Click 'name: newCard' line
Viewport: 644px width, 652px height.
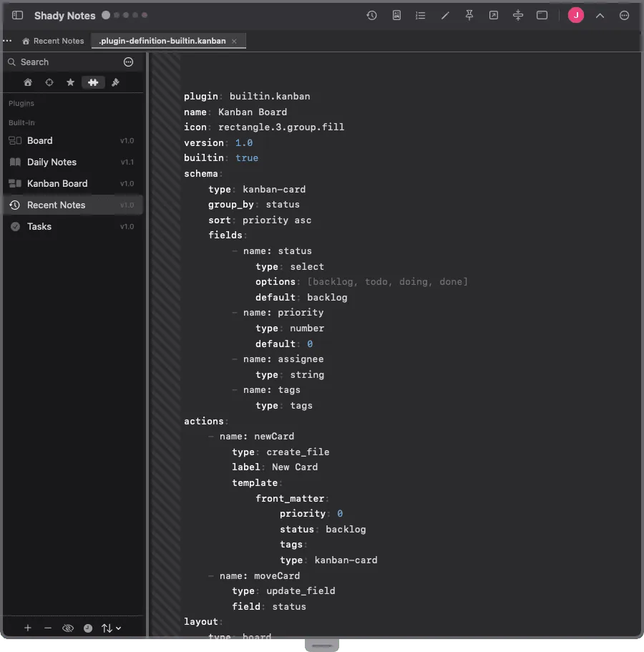coord(257,437)
